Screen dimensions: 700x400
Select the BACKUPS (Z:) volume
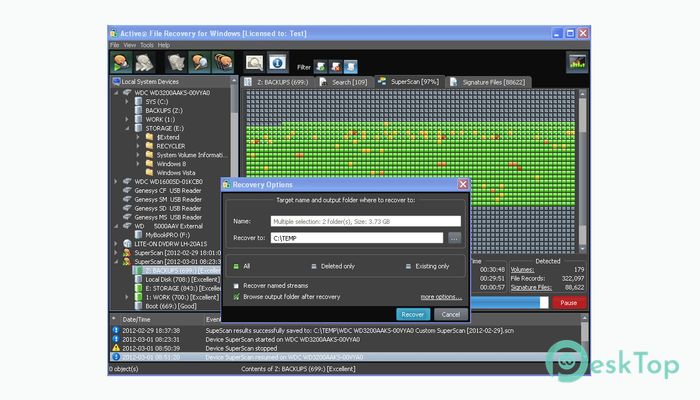[x=164, y=110]
